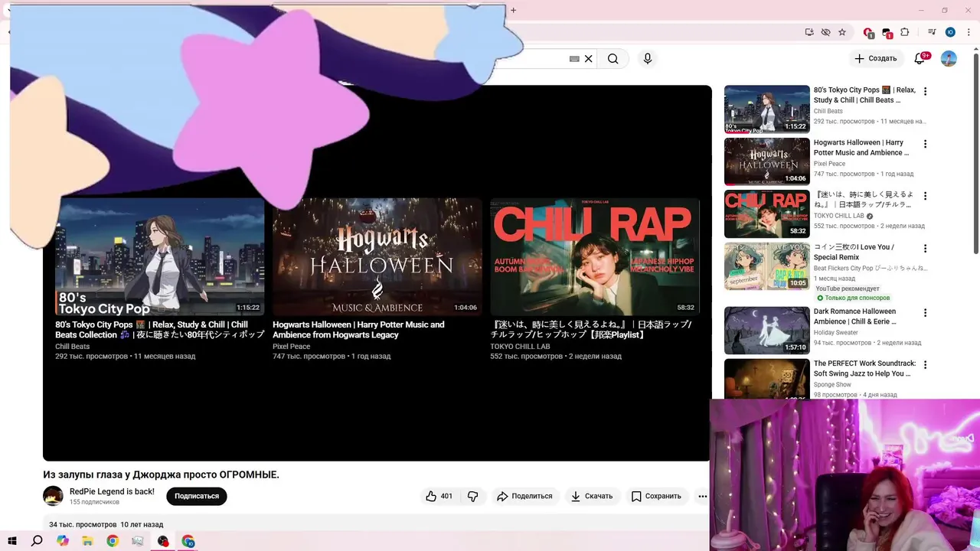
Task: Open options for The PERFECT Work Soundtrack
Action: (925, 365)
